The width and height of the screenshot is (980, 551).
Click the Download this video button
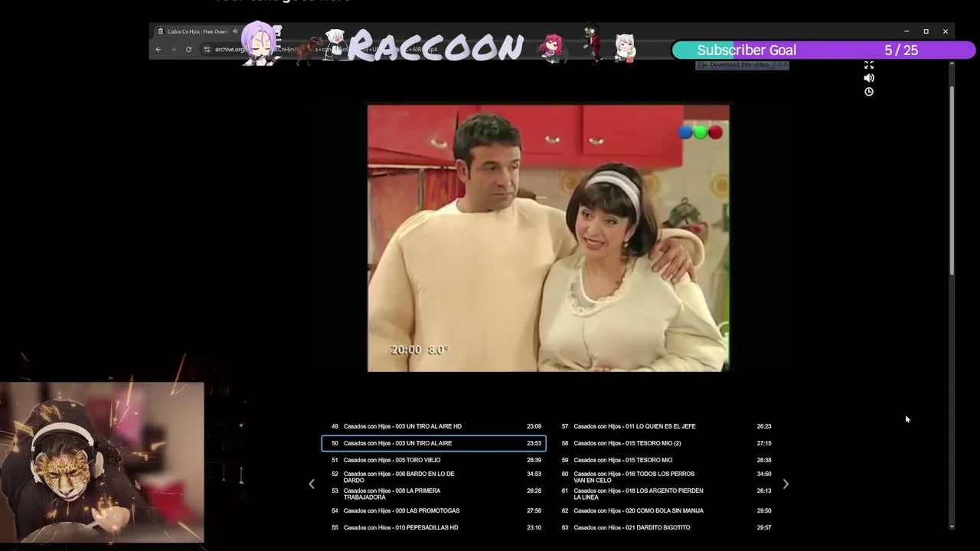pyautogui.click(x=742, y=65)
